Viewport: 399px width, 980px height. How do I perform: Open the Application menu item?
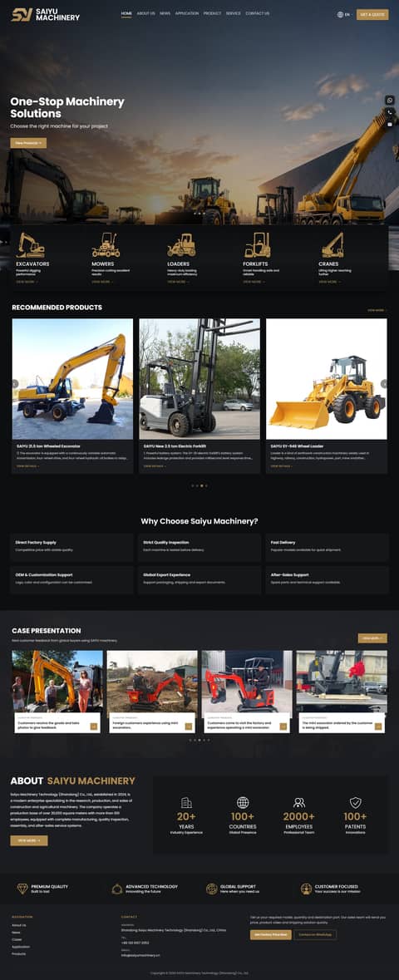[x=187, y=13]
